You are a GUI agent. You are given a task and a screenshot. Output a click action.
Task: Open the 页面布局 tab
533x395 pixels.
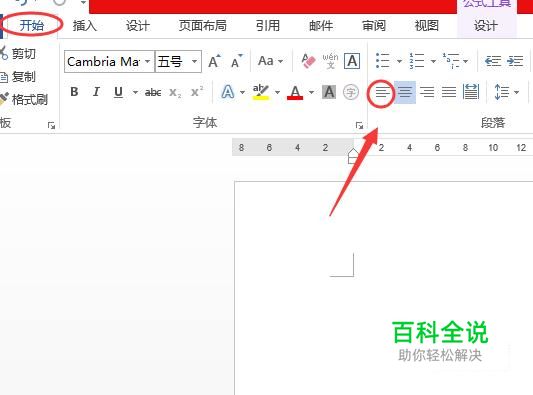coord(203,25)
